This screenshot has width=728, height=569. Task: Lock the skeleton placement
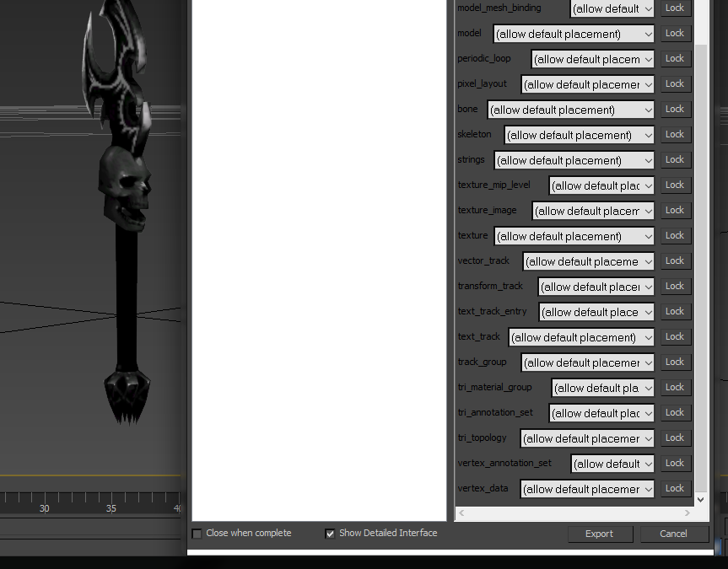675,135
